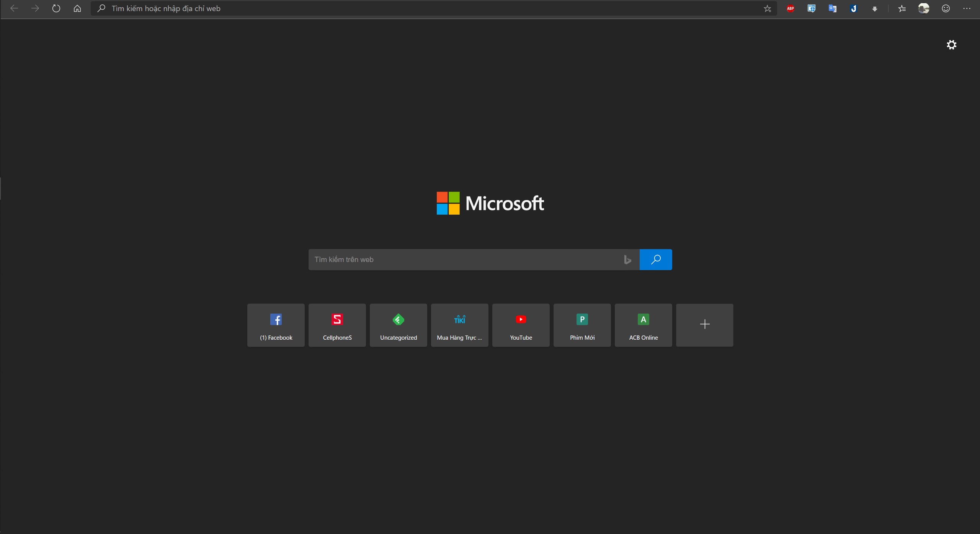Open the CellphoneS quick link
Image resolution: width=980 pixels, height=534 pixels.
point(337,326)
